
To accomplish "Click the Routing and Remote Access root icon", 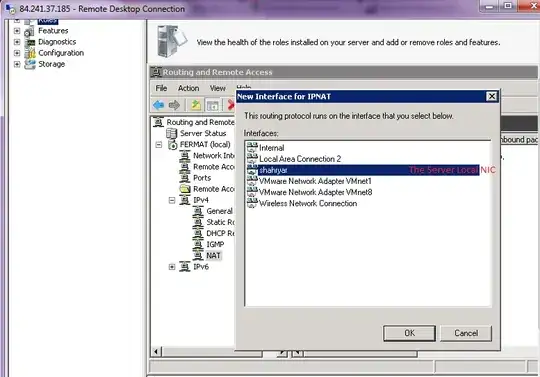I will tap(158, 122).
